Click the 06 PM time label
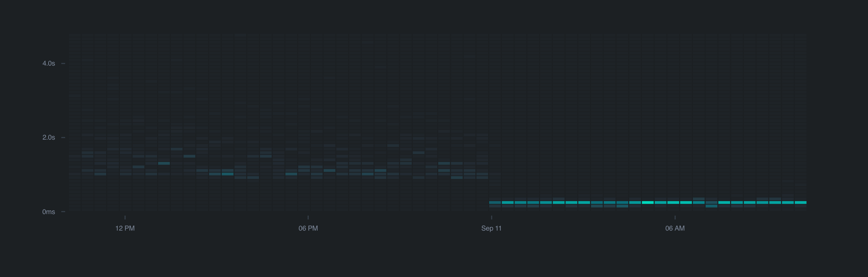This screenshot has width=868, height=277. click(x=308, y=228)
